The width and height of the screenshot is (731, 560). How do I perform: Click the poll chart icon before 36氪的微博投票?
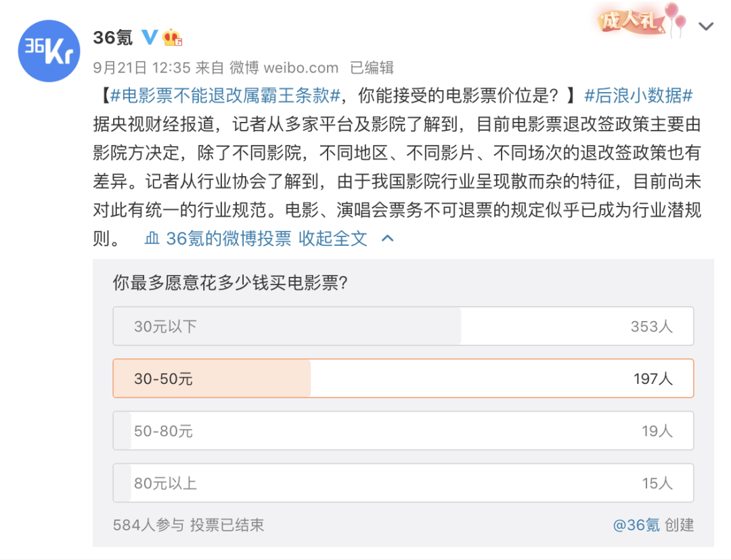153,238
